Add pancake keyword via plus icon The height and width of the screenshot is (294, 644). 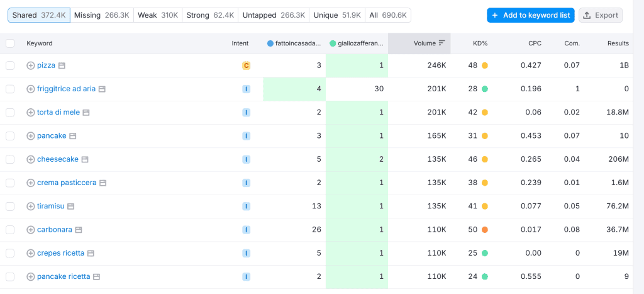click(x=30, y=136)
